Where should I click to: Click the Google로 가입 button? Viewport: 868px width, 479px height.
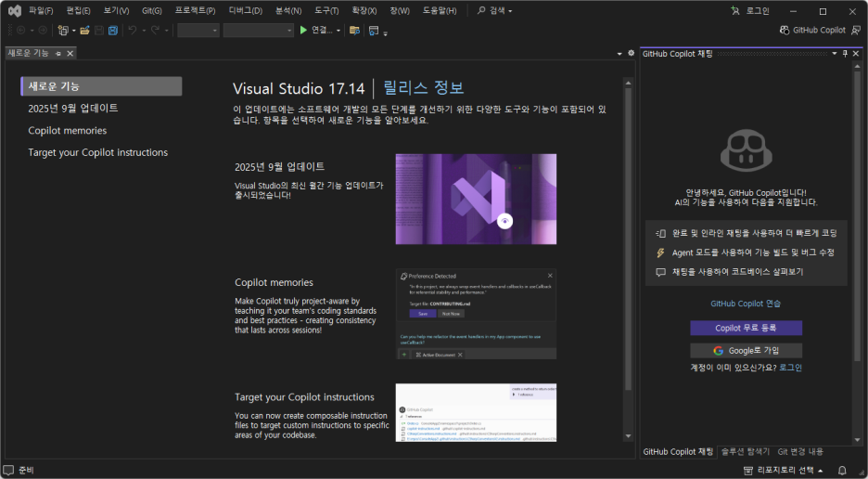pyautogui.click(x=746, y=350)
